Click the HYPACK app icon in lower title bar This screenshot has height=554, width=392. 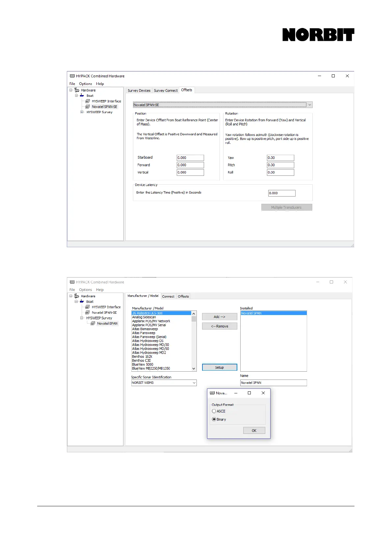[x=72, y=282]
